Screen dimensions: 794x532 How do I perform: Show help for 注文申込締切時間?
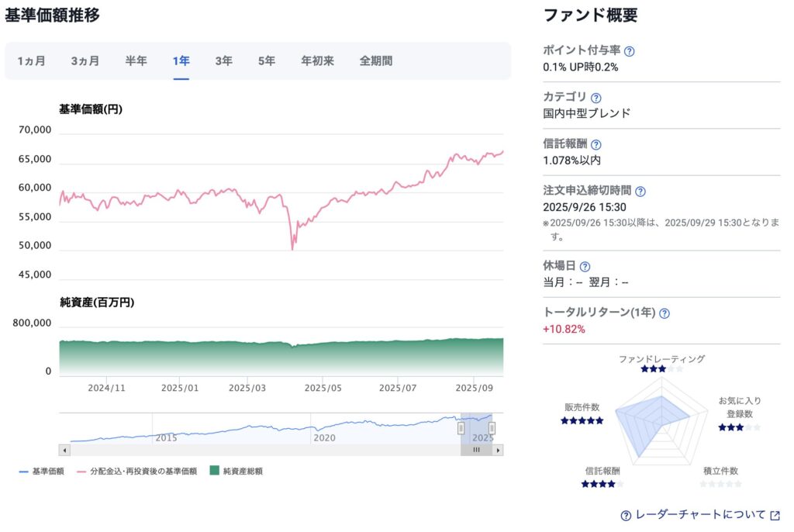tap(640, 191)
